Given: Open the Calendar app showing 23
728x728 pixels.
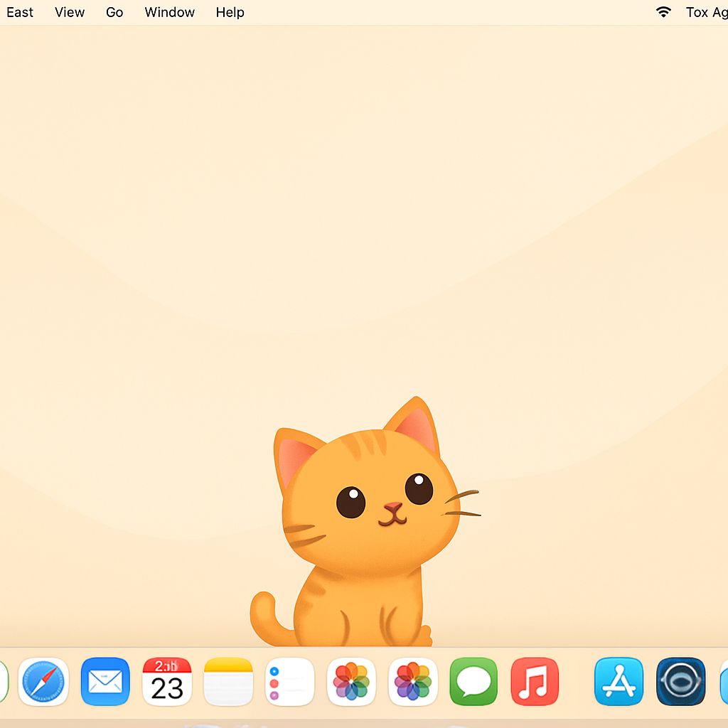Looking at the screenshot, I should click(x=166, y=681).
